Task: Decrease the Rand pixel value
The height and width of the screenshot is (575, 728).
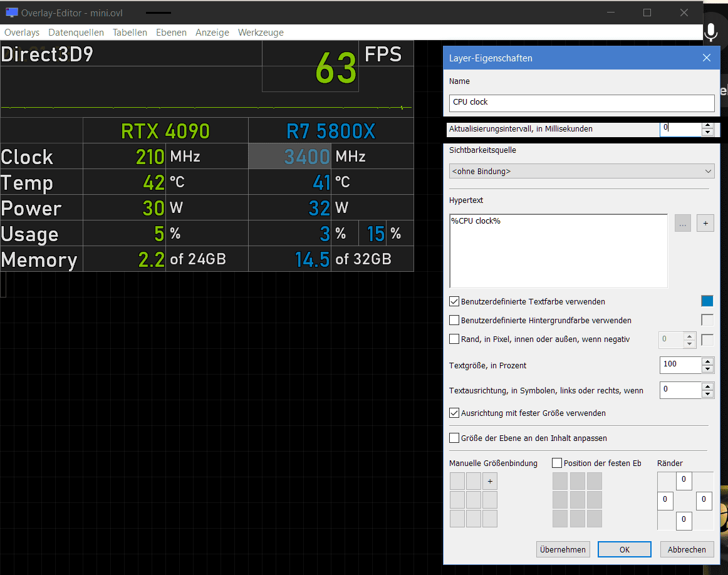Action: pos(689,344)
